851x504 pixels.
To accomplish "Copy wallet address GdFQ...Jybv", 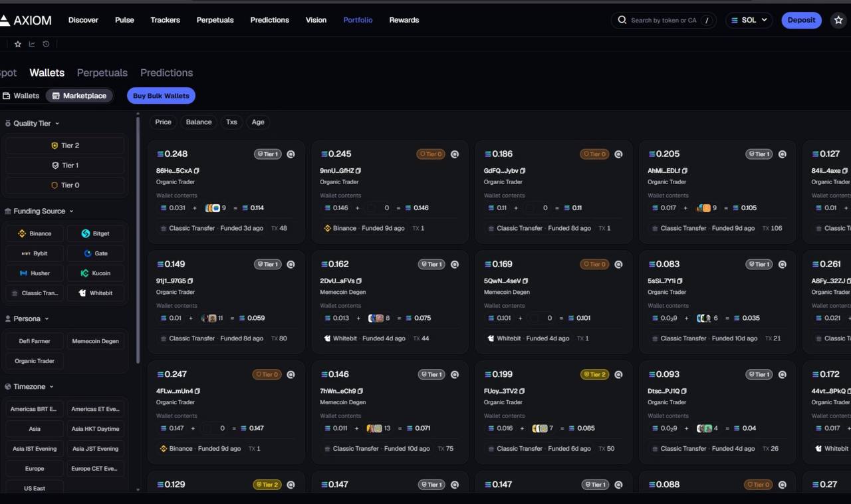I will coord(523,171).
